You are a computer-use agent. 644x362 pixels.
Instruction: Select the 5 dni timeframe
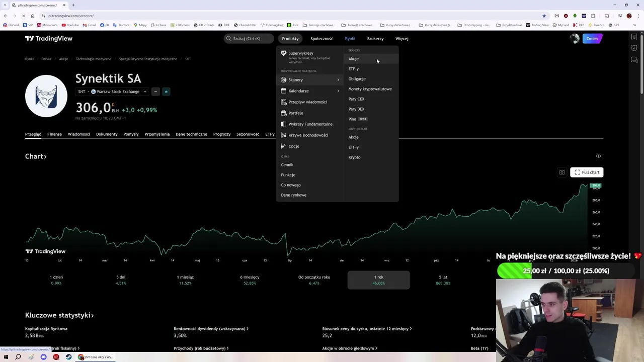(x=121, y=280)
